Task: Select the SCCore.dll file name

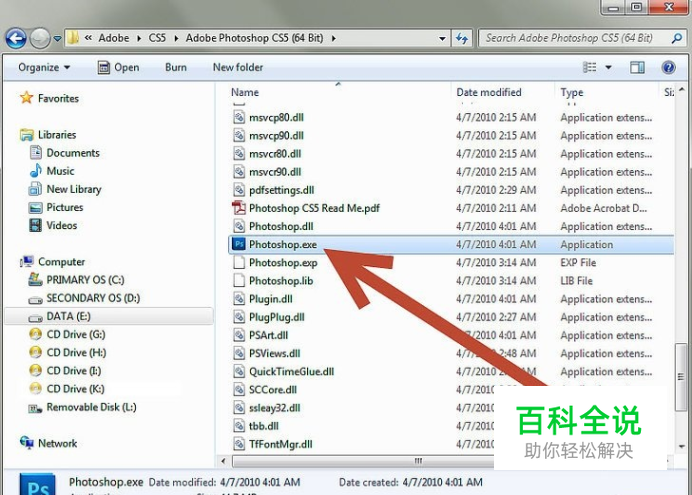Action: [273, 390]
